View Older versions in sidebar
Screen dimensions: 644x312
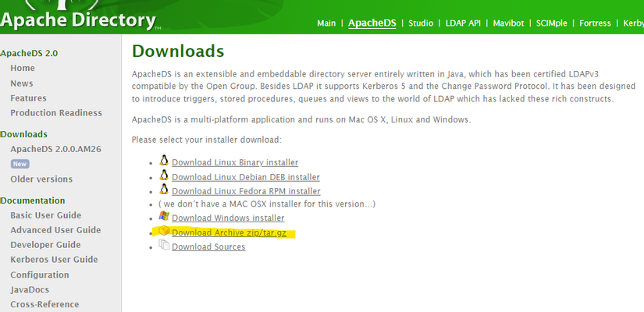41,179
